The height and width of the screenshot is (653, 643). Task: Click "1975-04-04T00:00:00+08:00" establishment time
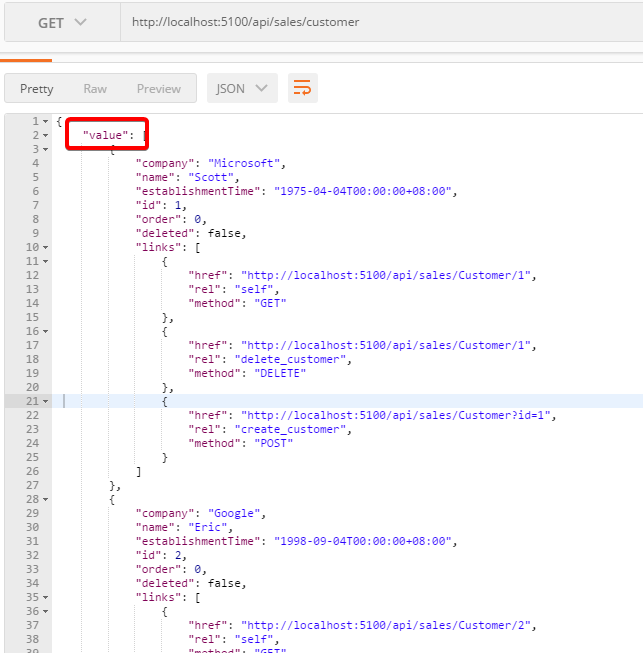[x=363, y=191]
